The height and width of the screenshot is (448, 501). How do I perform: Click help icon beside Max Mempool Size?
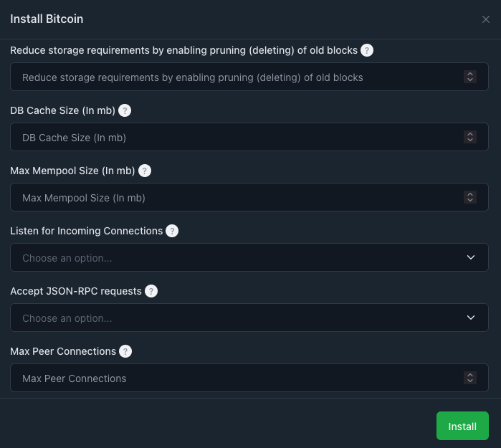(145, 171)
